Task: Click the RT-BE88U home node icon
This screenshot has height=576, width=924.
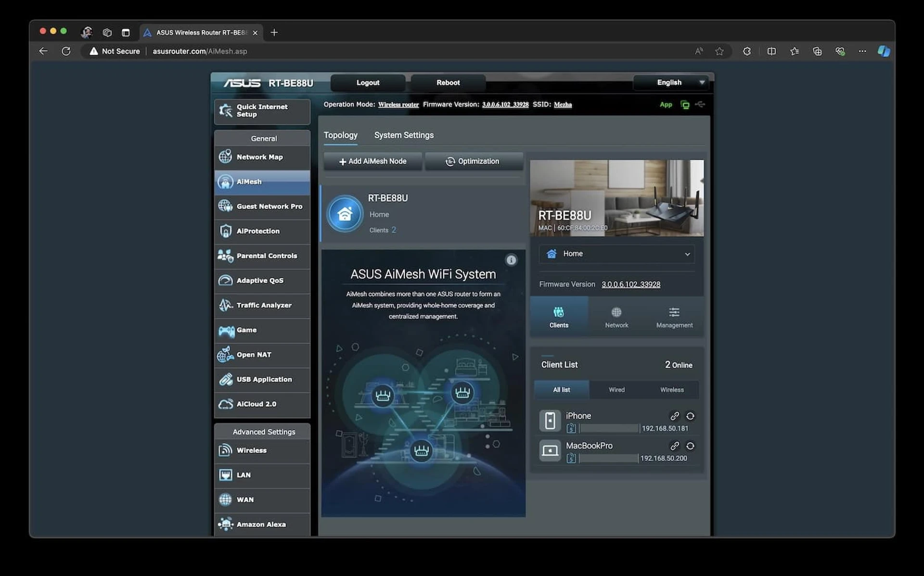Action: coord(345,214)
